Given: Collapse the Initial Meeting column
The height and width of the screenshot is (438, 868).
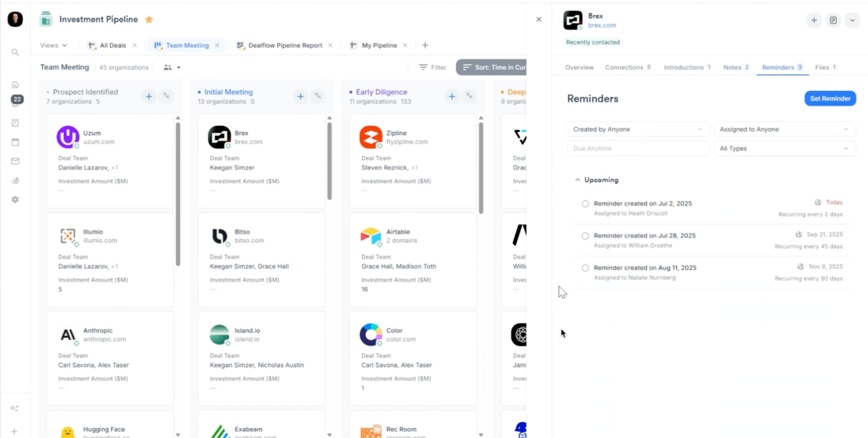Looking at the screenshot, I should pos(318,96).
